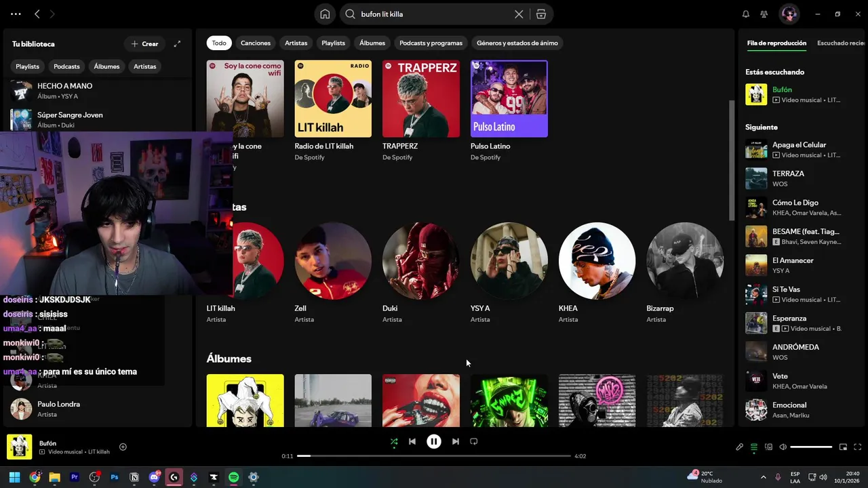This screenshot has height=488, width=868.
Task: Open Photoshop from the taskbar
Action: point(115,477)
